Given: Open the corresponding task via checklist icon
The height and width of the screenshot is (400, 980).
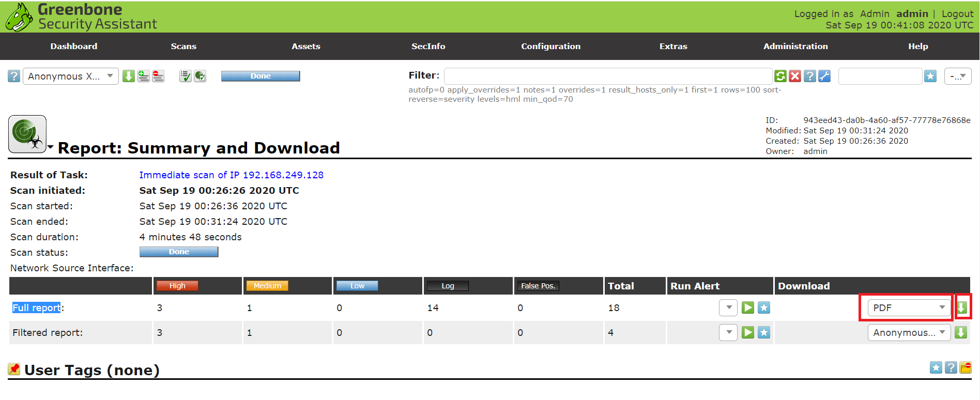Looking at the screenshot, I should click(x=186, y=76).
